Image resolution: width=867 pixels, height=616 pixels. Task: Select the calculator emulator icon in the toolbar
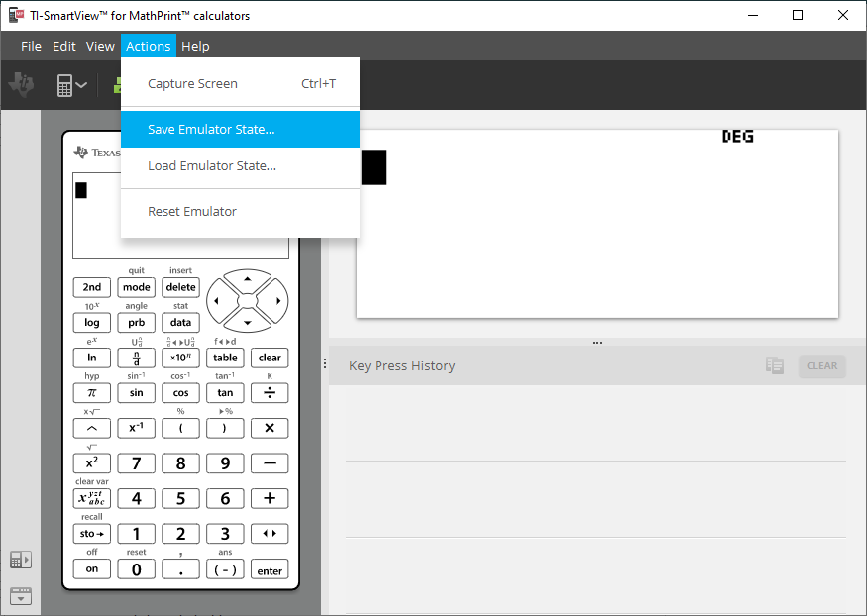[x=63, y=84]
